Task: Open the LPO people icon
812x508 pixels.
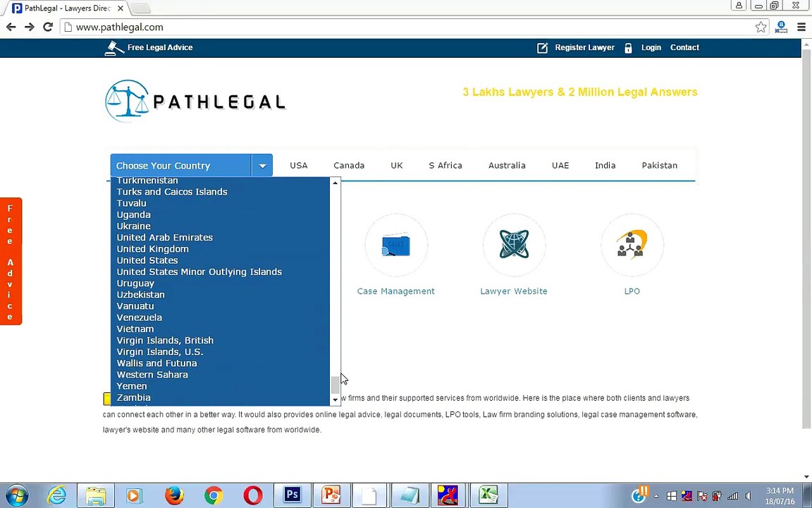Action: pyautogui.click(x=632, y=245)
